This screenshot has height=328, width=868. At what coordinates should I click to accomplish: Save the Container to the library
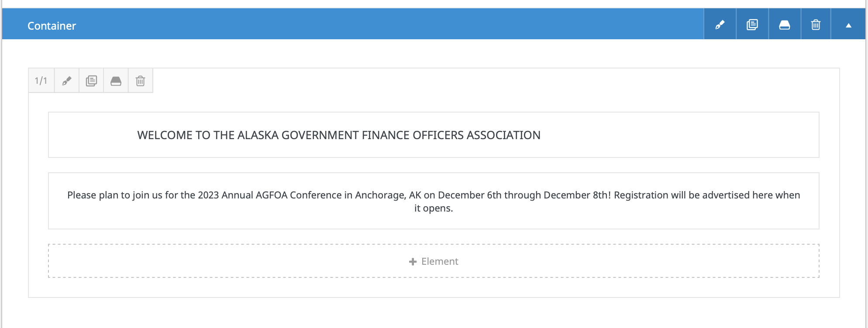(x=785, y=25)
